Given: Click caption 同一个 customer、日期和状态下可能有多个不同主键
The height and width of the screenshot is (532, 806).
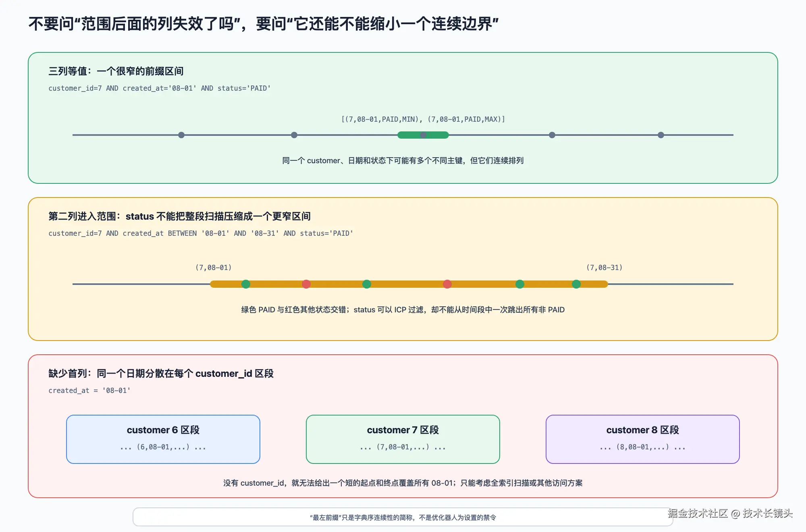Looking at the screenshot, I should tap(403, 160).
